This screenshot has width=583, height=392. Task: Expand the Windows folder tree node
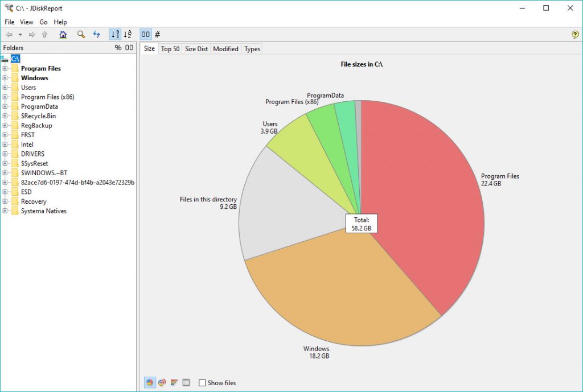click(5, 78)
